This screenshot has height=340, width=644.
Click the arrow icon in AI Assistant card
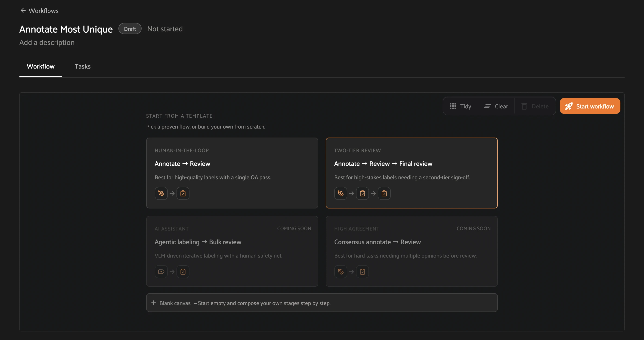pyautogui.click(x=172, y=272)
